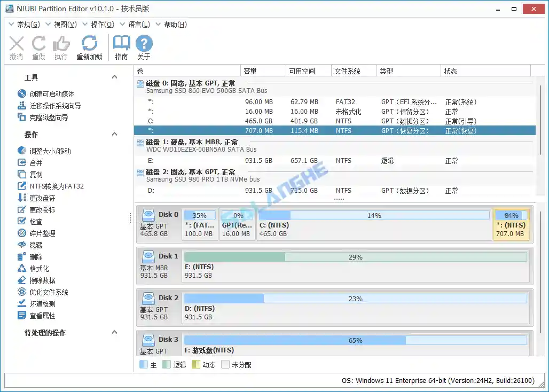Select 隐藏 (hide) partition operation

pyautogui.click(x=30, y=245)
